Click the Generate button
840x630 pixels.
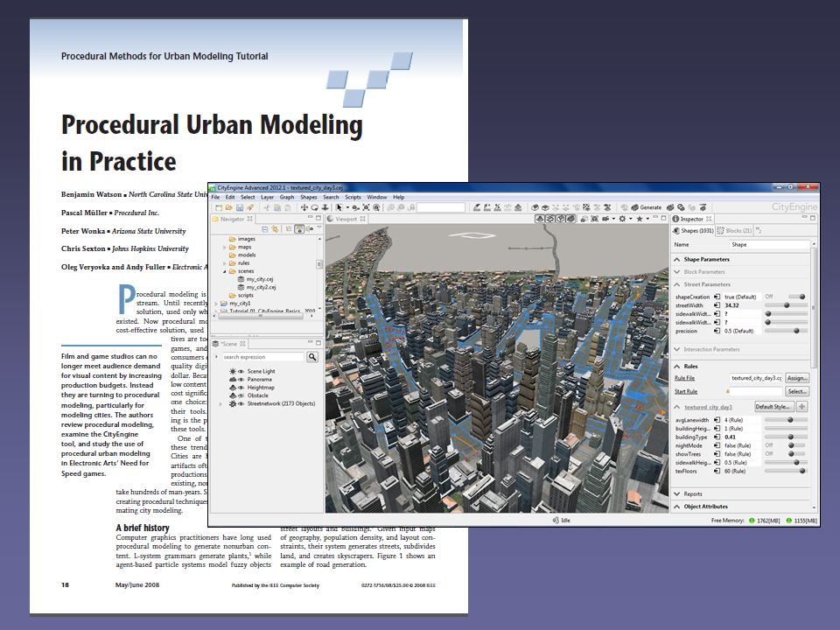(646, 208)
